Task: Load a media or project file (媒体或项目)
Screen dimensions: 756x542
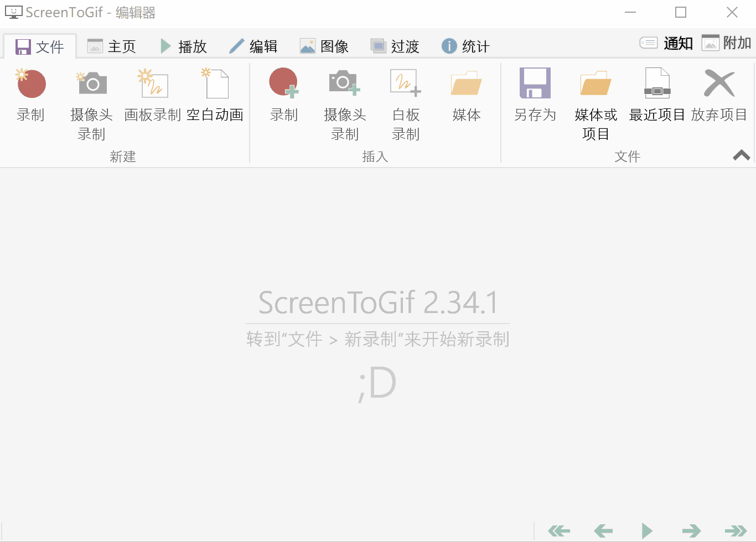Action: tap(596, 103)
